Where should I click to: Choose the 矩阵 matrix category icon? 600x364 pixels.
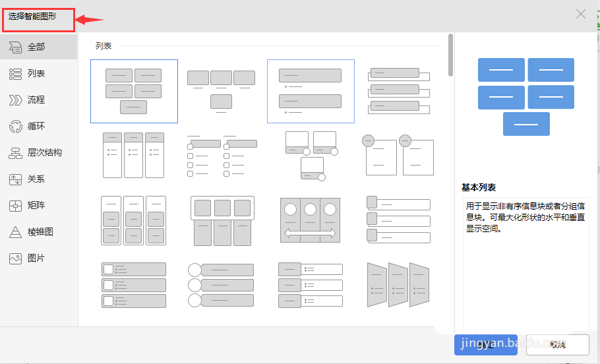click(15, 206)
